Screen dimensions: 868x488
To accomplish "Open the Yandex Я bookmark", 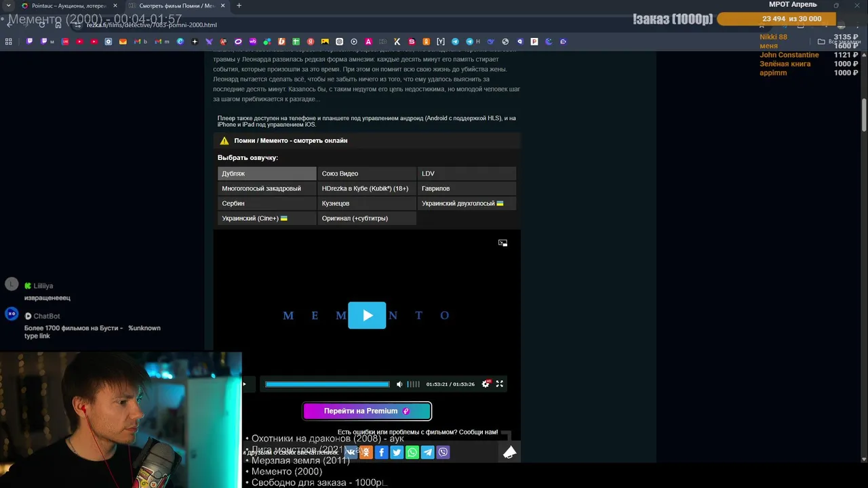I will pos(311,41).
